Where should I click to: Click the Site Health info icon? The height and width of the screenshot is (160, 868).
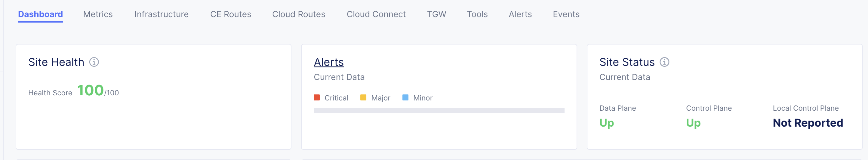(94, 62)
